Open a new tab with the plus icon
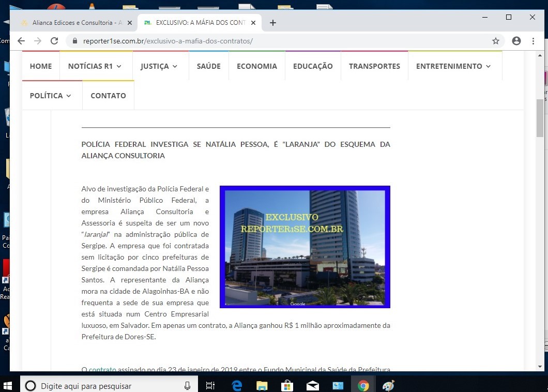548x392 pixels. coord(273,23)
